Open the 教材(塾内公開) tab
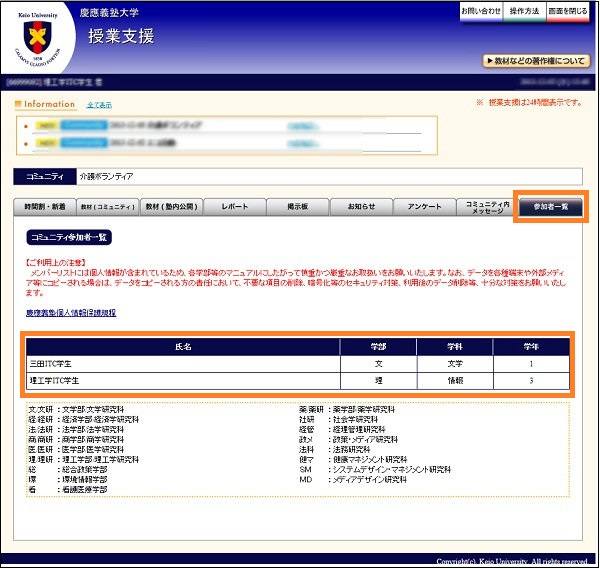Image resolution: width=600 pixels, height=569 pixels. [x=171, y=206]
